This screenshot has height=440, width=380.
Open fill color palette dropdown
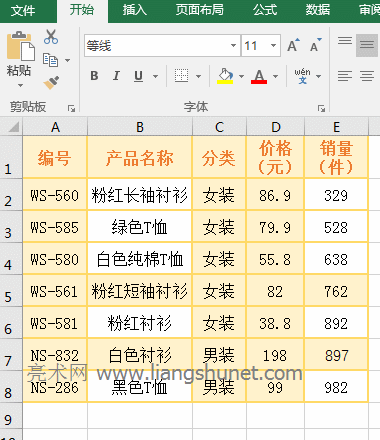pyautogui.click(x=241, y=76)
